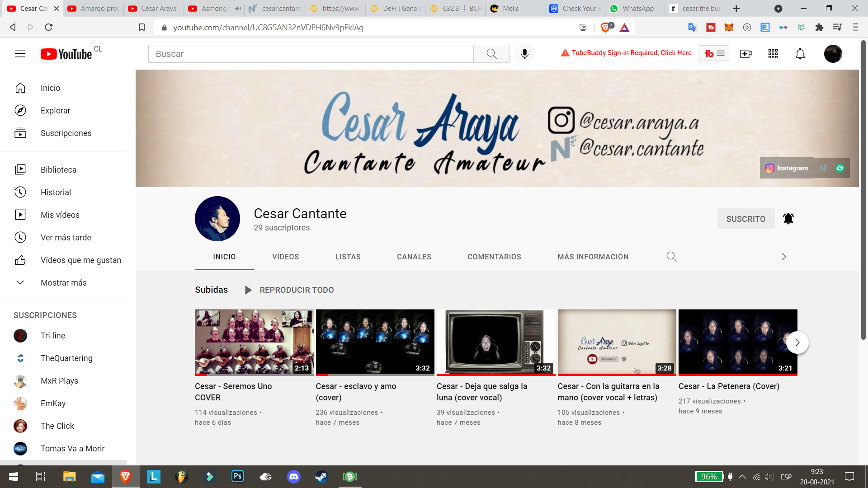Open Biblioteca in the sidebar
Screen dimensions: 868x488
click(63, 170)
